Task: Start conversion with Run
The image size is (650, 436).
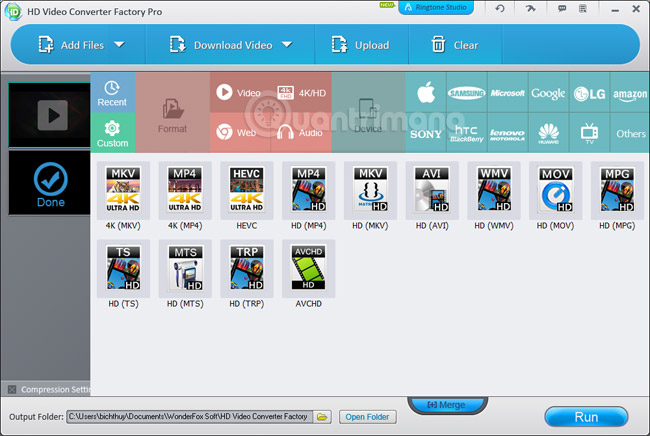Action: (586, 417)
